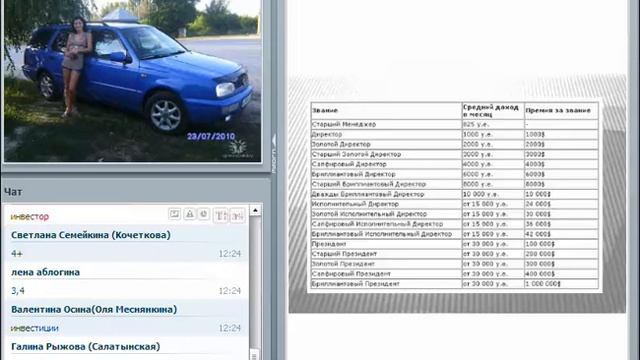Viewport: 640px width, 360px height.
Task: Click date stamp 23/07/2010 on photo
Action: click(211, 136)
